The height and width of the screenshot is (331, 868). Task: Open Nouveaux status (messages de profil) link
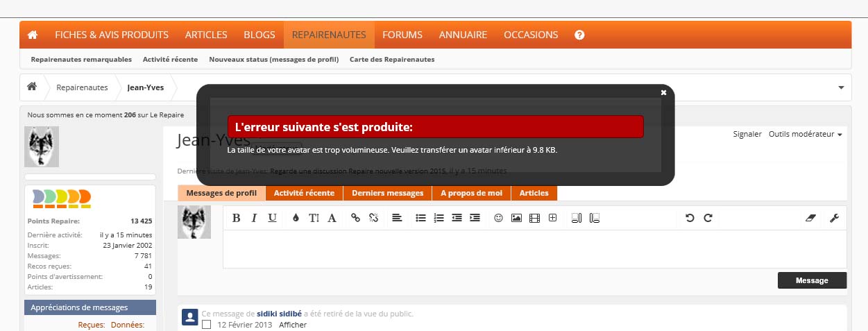pyautogui.click(x=274, y=60)
